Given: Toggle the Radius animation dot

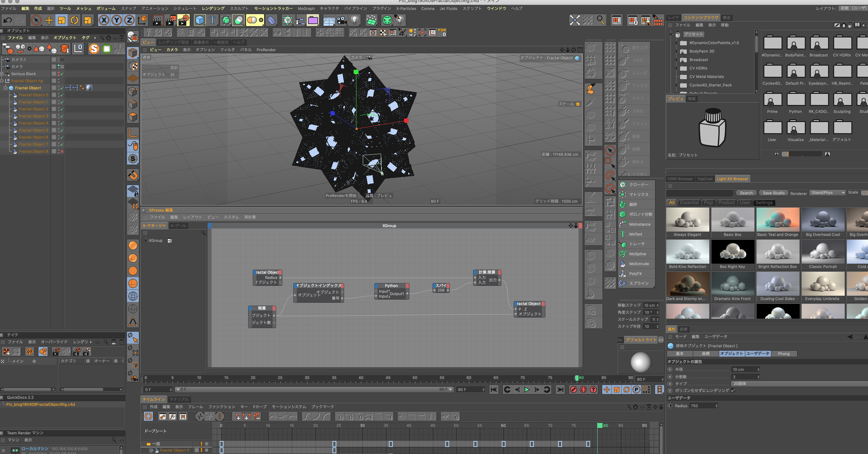Looking at the screenshot, I should [670, 406].
